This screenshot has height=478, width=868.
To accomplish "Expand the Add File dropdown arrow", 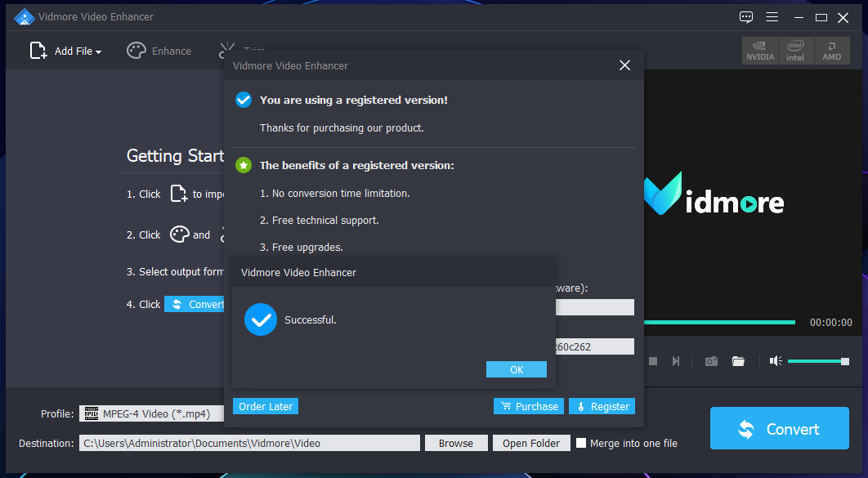I will click(99, 52).
